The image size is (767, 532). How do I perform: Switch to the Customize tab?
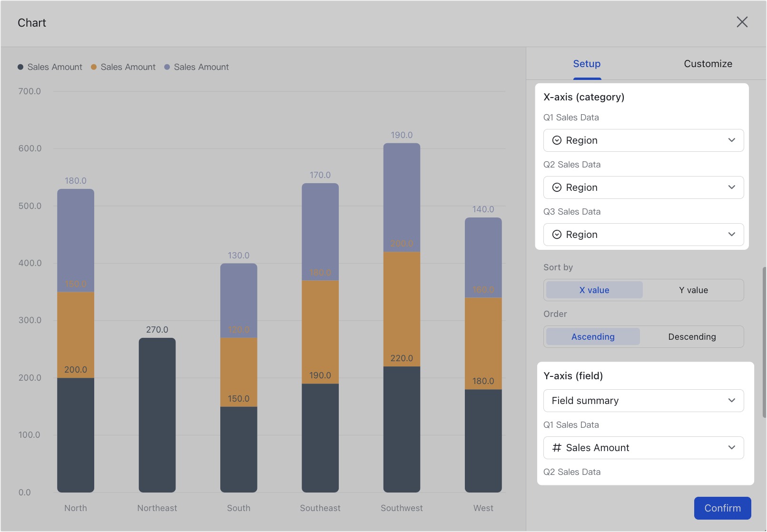708,63
